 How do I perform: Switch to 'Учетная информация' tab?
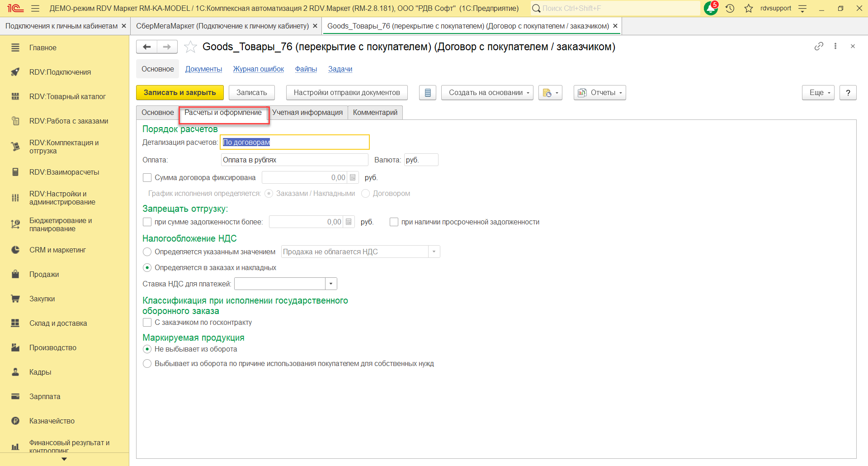tap(307, 113)
